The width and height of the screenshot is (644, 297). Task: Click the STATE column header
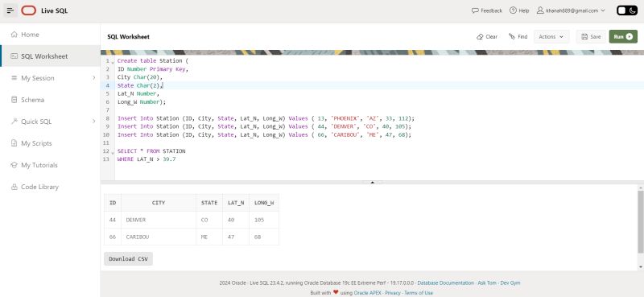point(209,203)
